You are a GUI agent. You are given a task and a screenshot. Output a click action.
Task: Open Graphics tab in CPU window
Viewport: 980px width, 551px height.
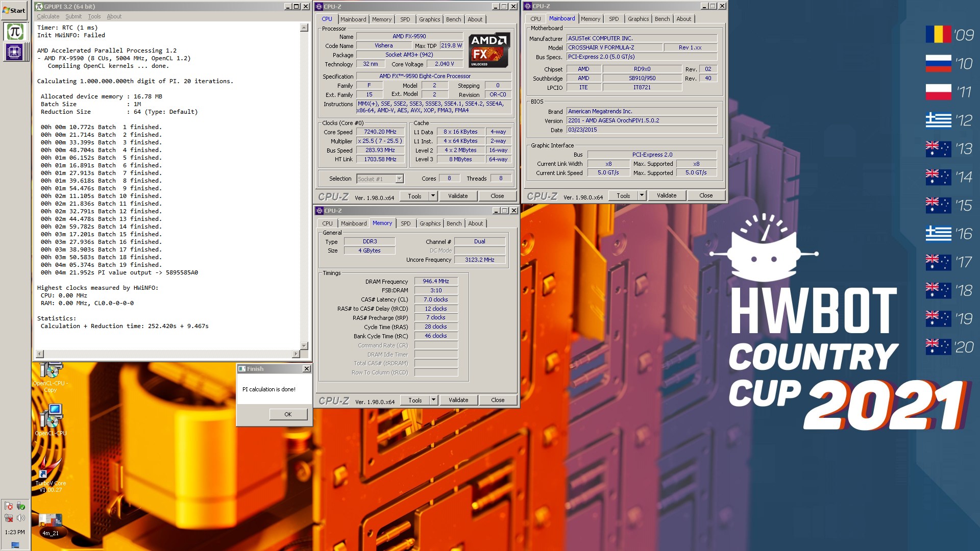(429, 19)
